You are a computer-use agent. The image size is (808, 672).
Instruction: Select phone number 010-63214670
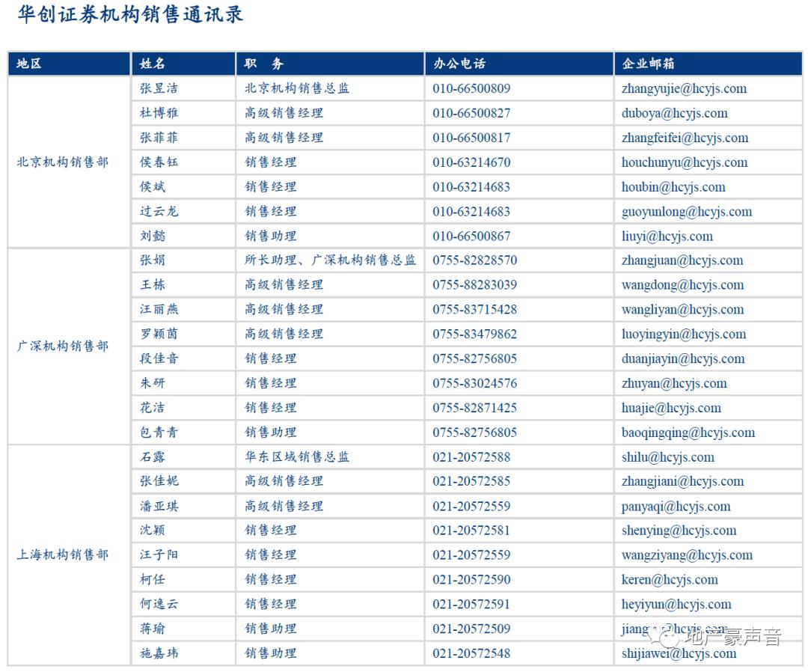coord(471,163)
